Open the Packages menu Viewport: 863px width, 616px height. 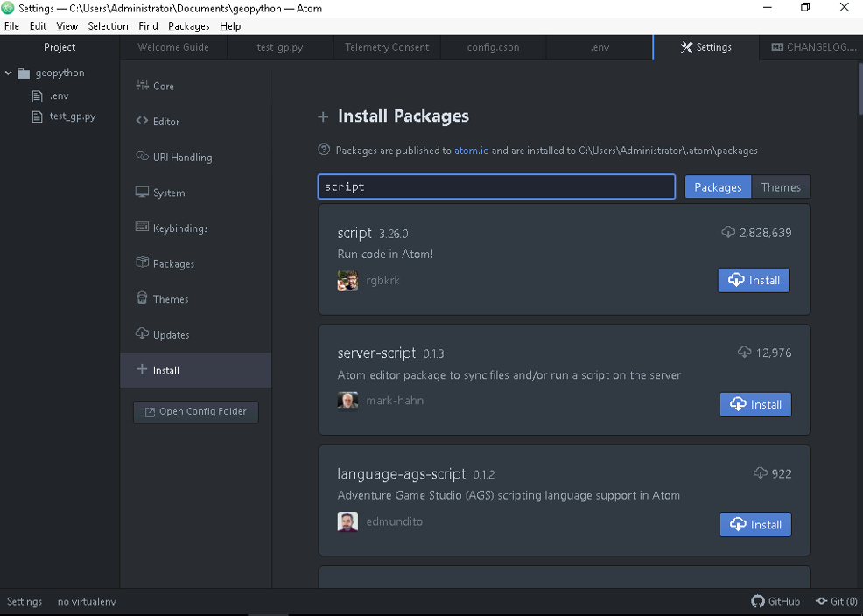188,25
